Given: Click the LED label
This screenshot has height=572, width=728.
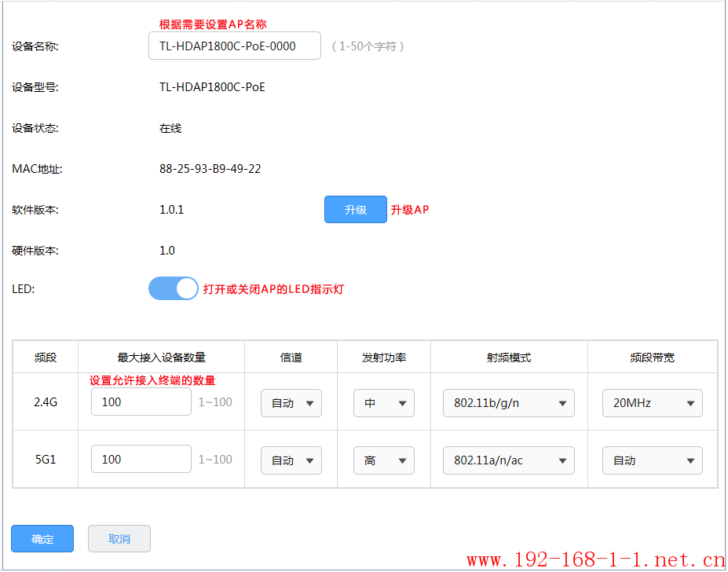Looking at the screenshot, I should click(24, 289).
